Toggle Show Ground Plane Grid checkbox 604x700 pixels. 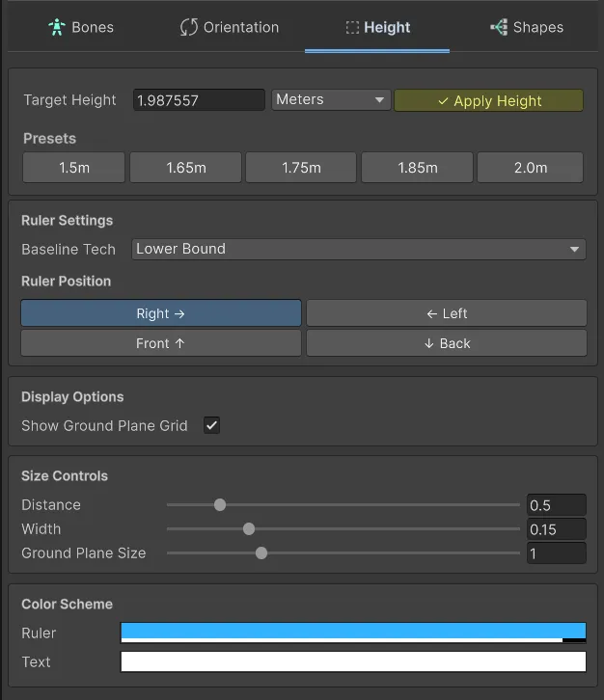tap(211, 425)
